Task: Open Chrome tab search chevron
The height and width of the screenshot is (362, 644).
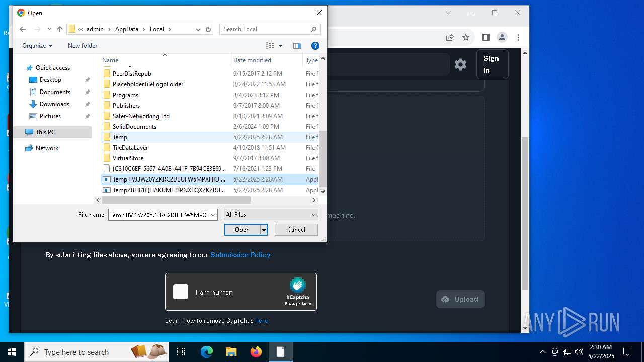Action: pyautogui.click(x=448, y=13)
